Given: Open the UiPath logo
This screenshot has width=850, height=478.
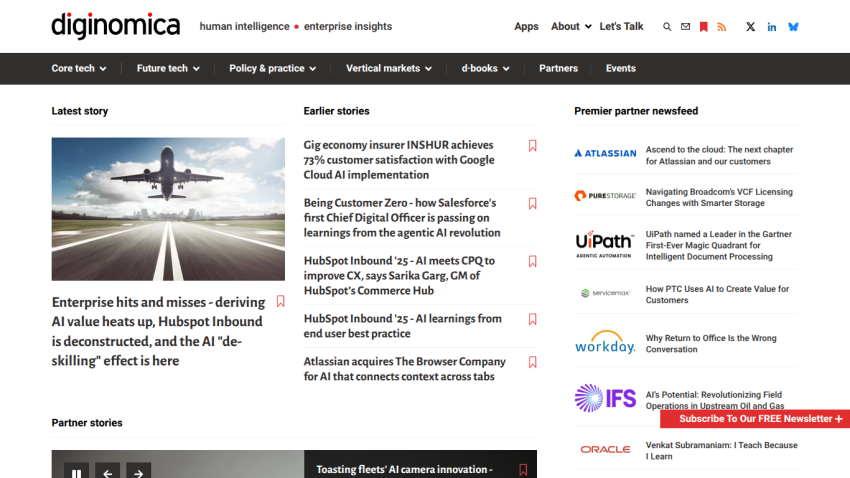Looking at the screenshot, I should [604, 244].
